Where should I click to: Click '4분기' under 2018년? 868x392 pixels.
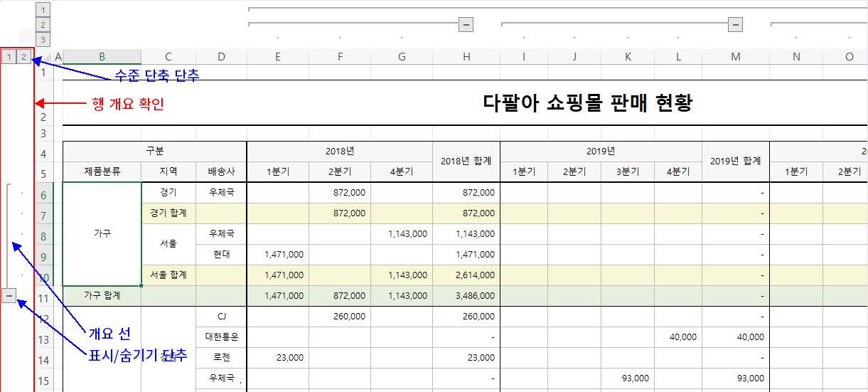click(x=402, y=171)
